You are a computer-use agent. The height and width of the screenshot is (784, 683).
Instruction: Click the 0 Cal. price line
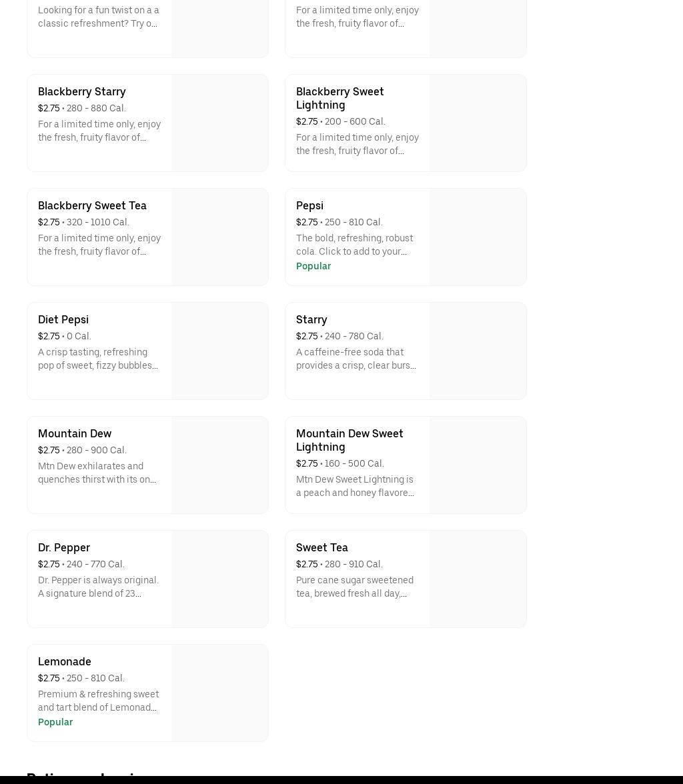click(65, 336)
